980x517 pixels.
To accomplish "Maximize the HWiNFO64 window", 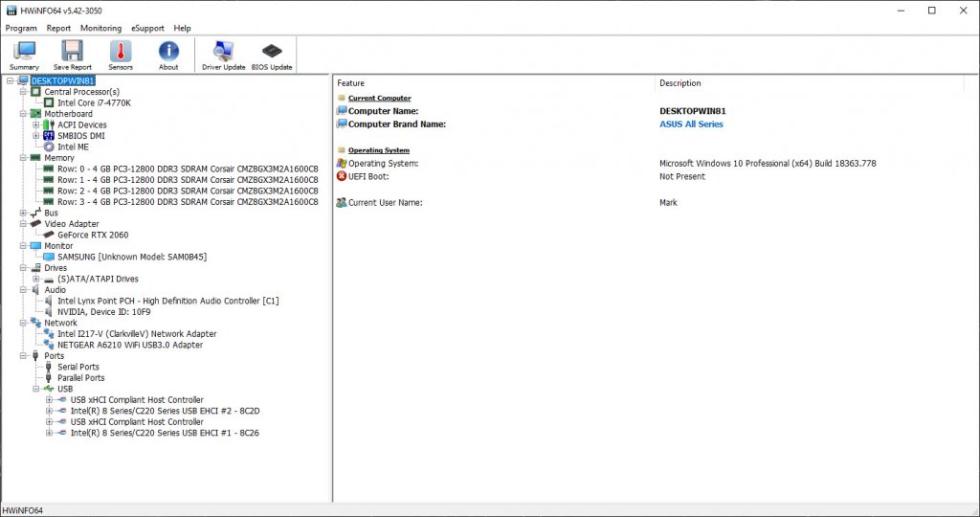I will (x=931, y=11).
